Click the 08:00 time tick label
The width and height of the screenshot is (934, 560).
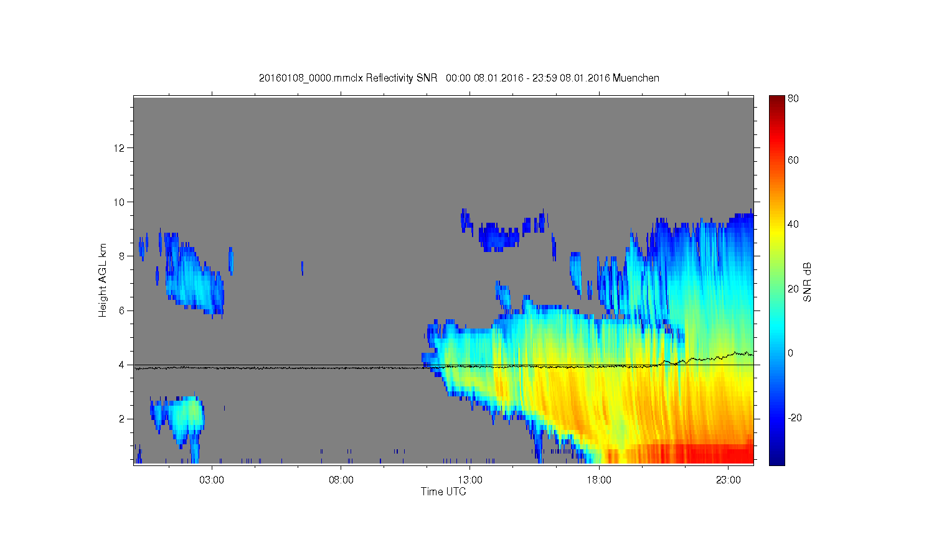(341, 480)
